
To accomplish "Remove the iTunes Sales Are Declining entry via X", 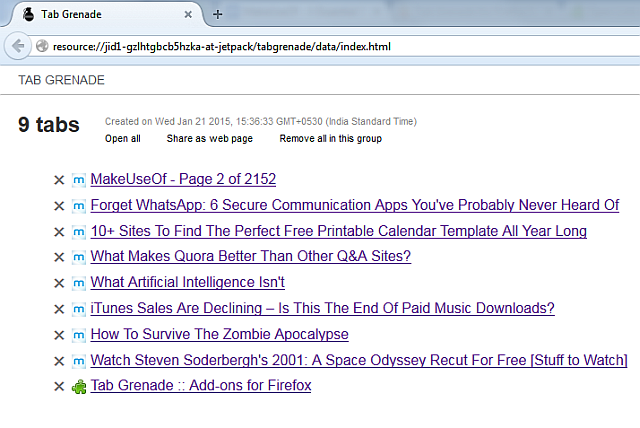I will click(x=59, y=309).
